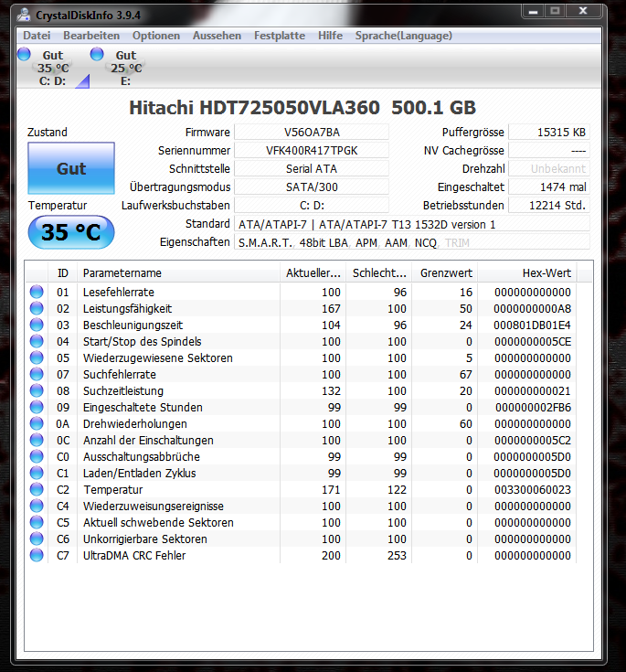Image resolution: width=626 pixels, height=672 pixels.
Task: Click status orb for Eingeschaltete Stunden row
Action: (37, 407)
